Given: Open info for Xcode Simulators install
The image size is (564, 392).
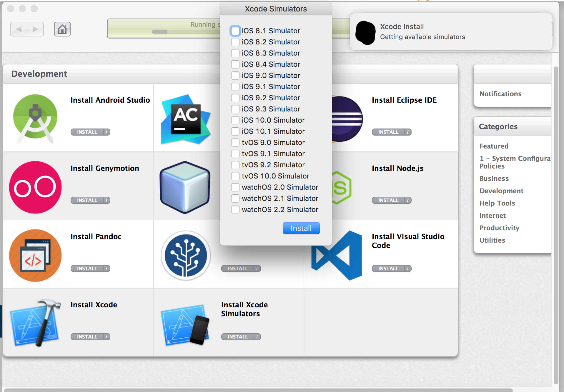Looking at the screenshot, I should pyautogui.click(x=257, y=337).
